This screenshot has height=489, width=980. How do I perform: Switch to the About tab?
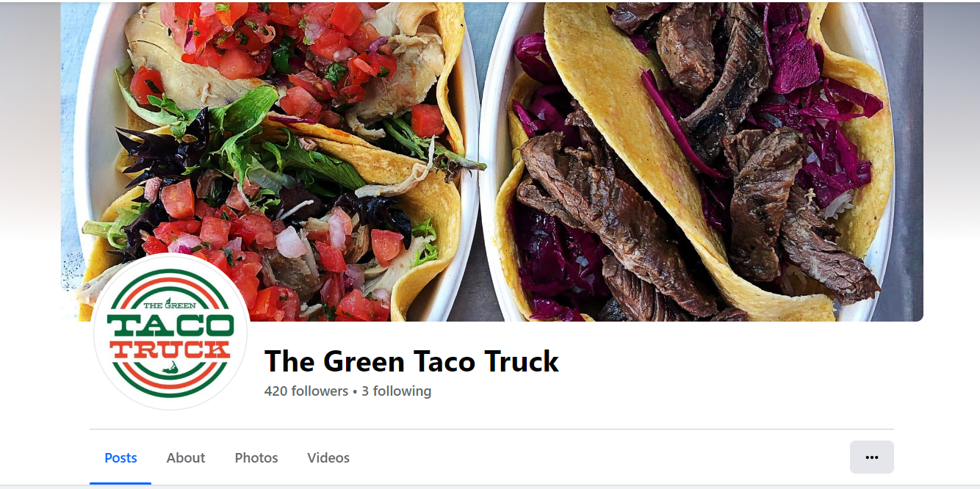tap(186, 457)
